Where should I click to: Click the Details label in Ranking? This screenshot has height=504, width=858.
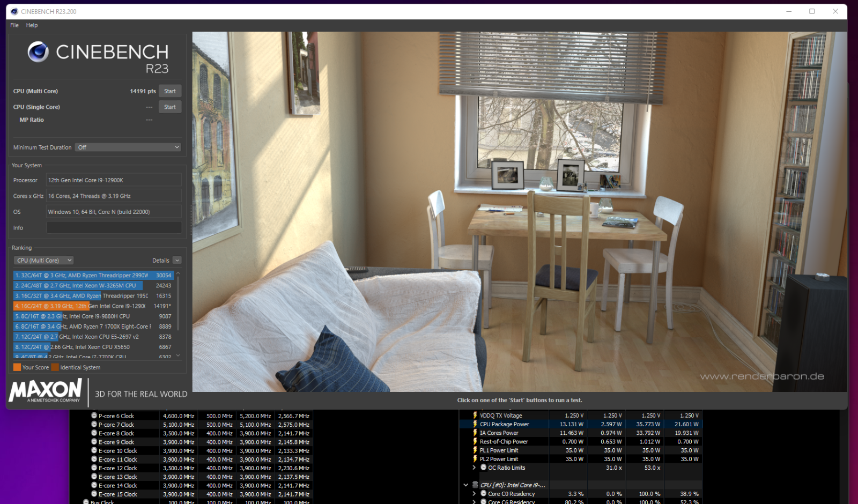click(161, 261)
